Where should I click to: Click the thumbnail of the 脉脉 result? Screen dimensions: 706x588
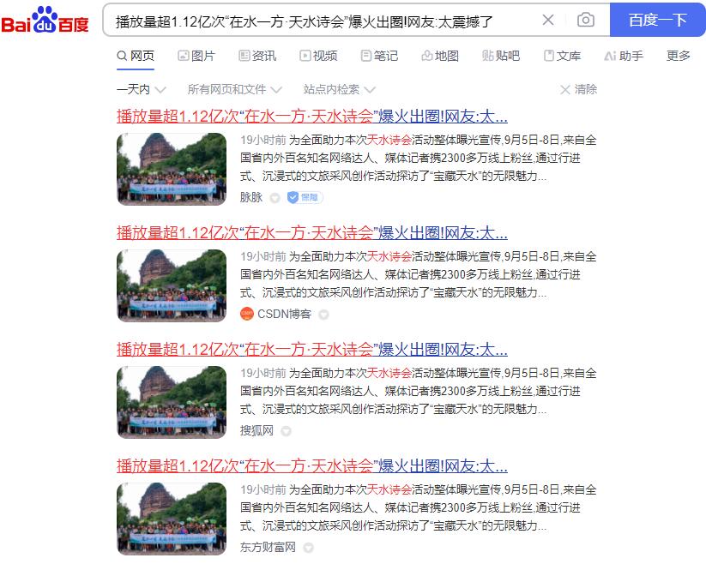pos(172,169)
